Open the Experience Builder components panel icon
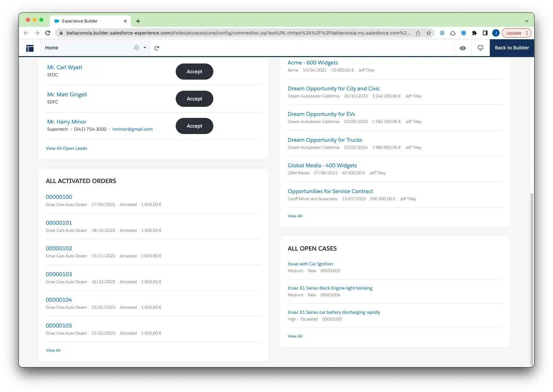 point(30,48)
